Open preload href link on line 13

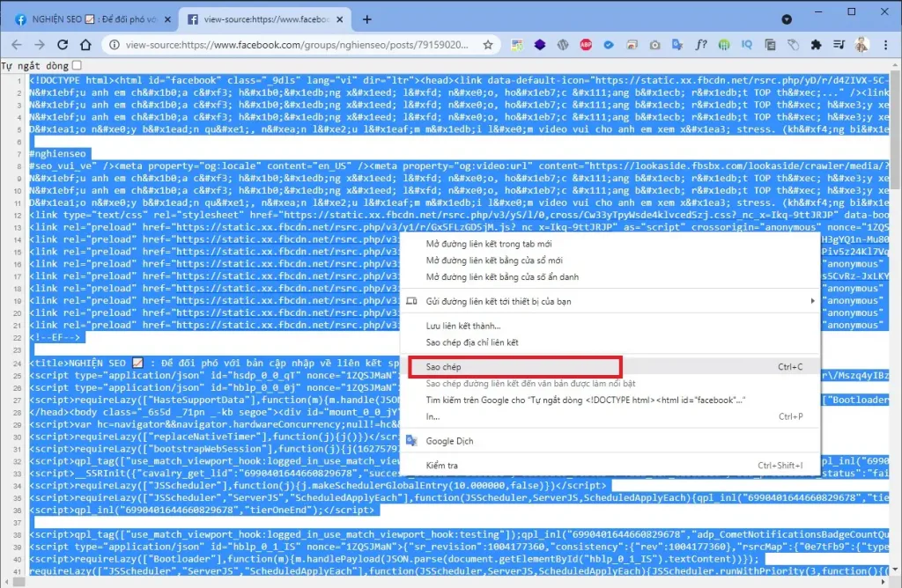pos(394,227)
